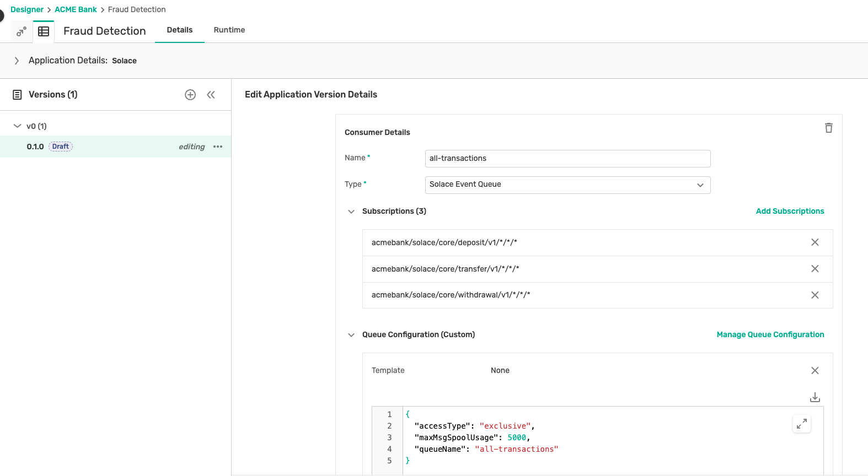
Task: Click the Add Subscriptions link
Action: [790, 211]
